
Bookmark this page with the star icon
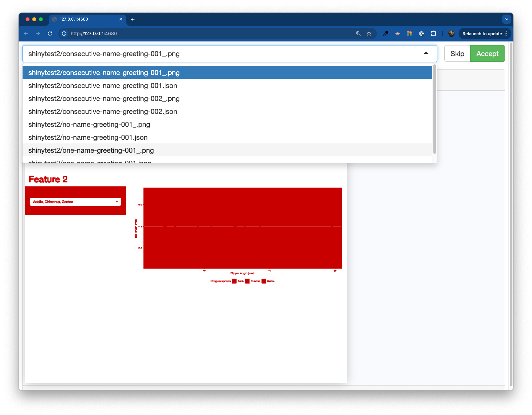pyautogui.click(x=369, y=34)
